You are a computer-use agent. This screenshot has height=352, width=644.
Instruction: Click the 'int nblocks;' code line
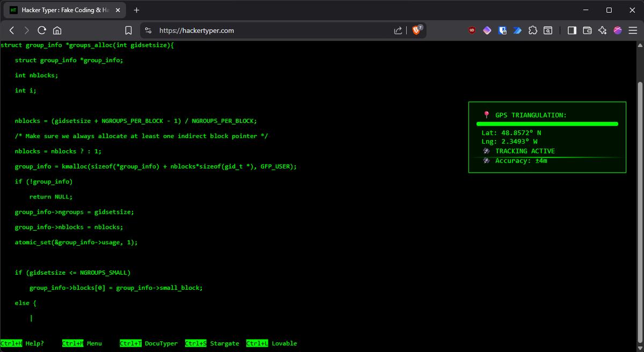[x=36, y=76]
